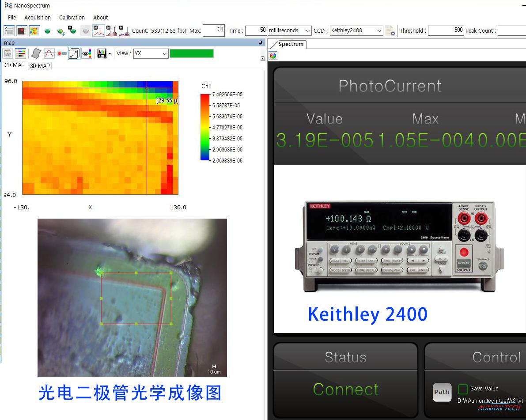Click the 7.492666E-05 scale maximum label
This screenshot has width=526, height=420.
click(227, 95)
